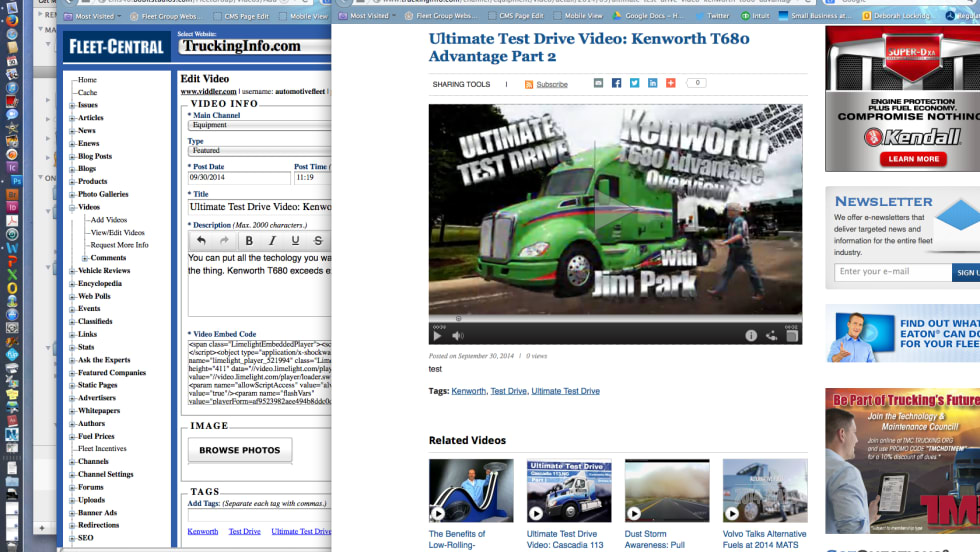The height and width of the screenshot is (552, 980).
Task: Mute the video player volume
Action: pos(458,336)
